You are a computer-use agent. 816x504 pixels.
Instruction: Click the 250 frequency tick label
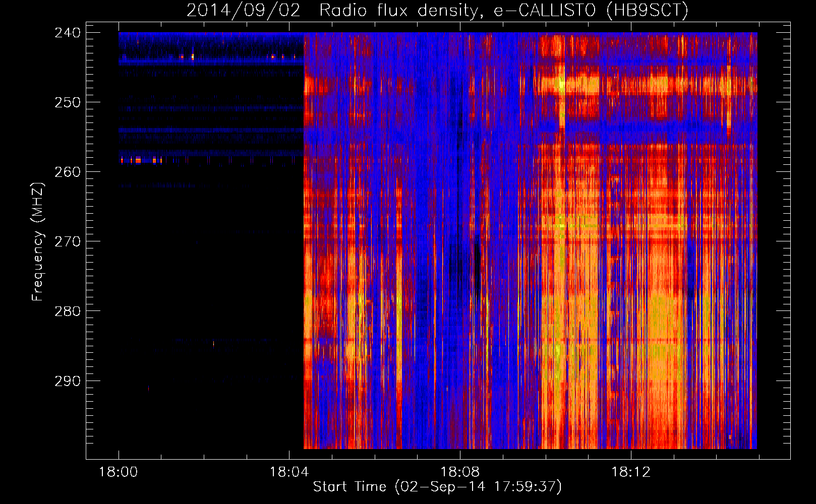point(68,102)
